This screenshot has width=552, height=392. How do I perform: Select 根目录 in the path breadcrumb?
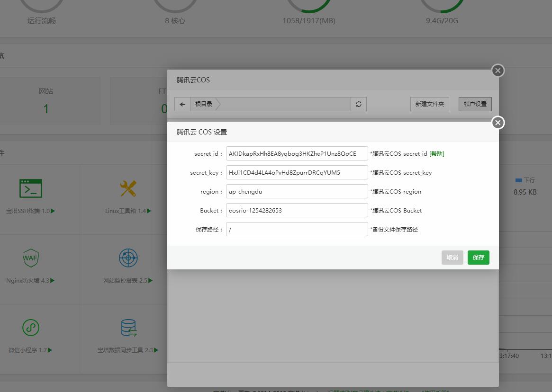tap(204, 104)
